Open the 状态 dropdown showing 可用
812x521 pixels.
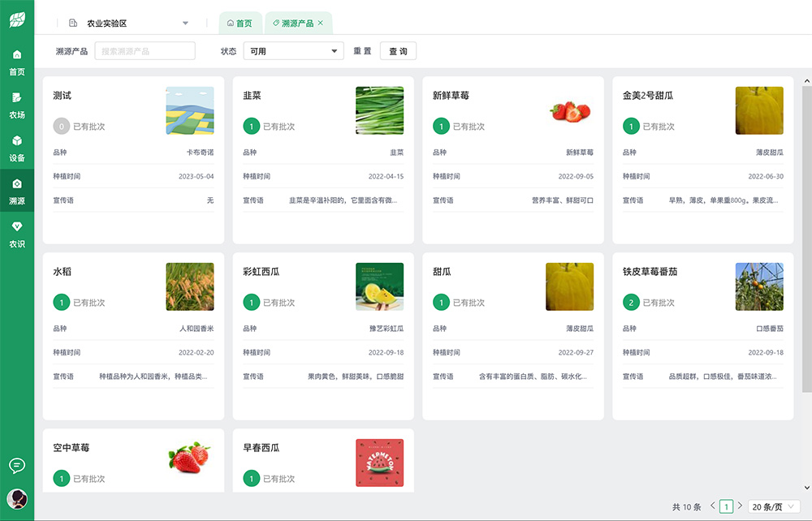click(x=292, y=51)
